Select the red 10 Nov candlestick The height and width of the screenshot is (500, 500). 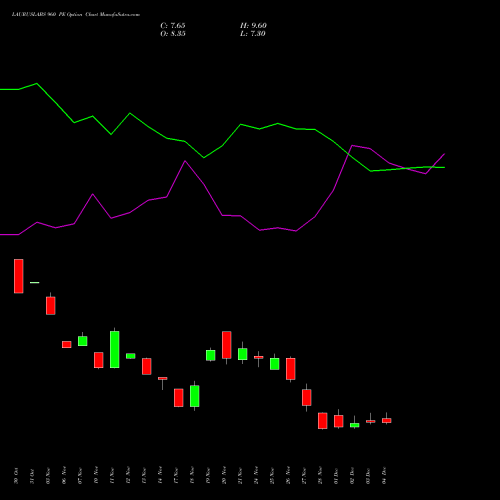click(x=99, y=360)
